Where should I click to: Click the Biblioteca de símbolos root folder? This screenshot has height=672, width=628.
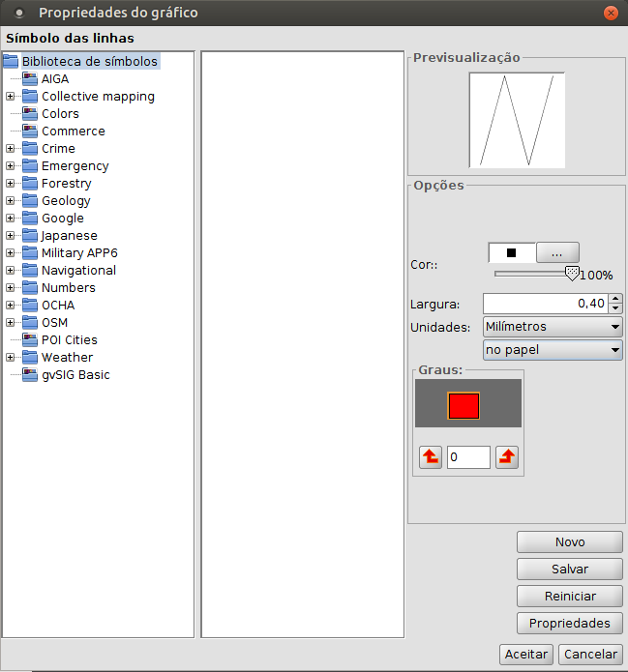pos(11,62)
